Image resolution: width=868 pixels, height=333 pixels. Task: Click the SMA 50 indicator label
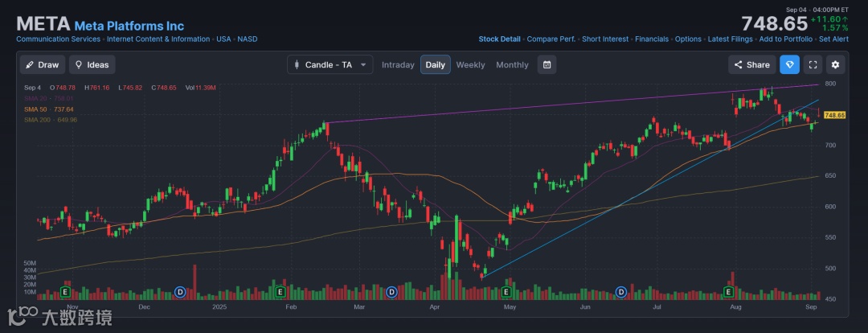49,109
